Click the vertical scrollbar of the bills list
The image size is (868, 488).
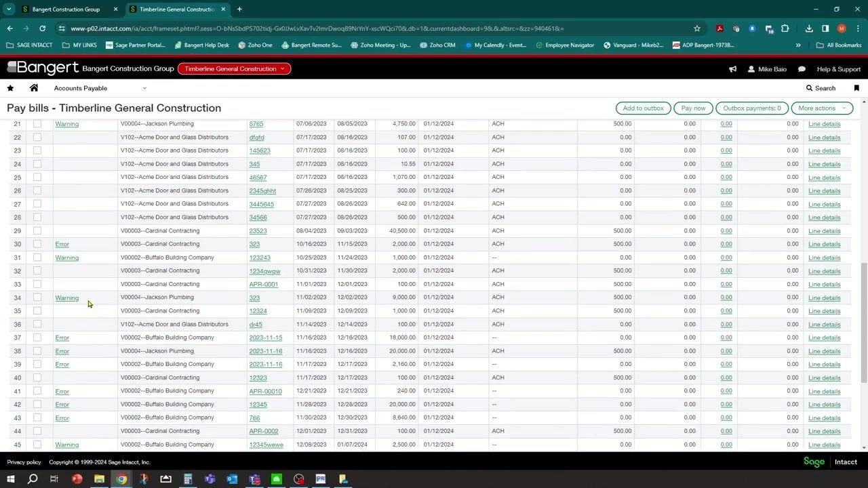(x=863, y=322)
